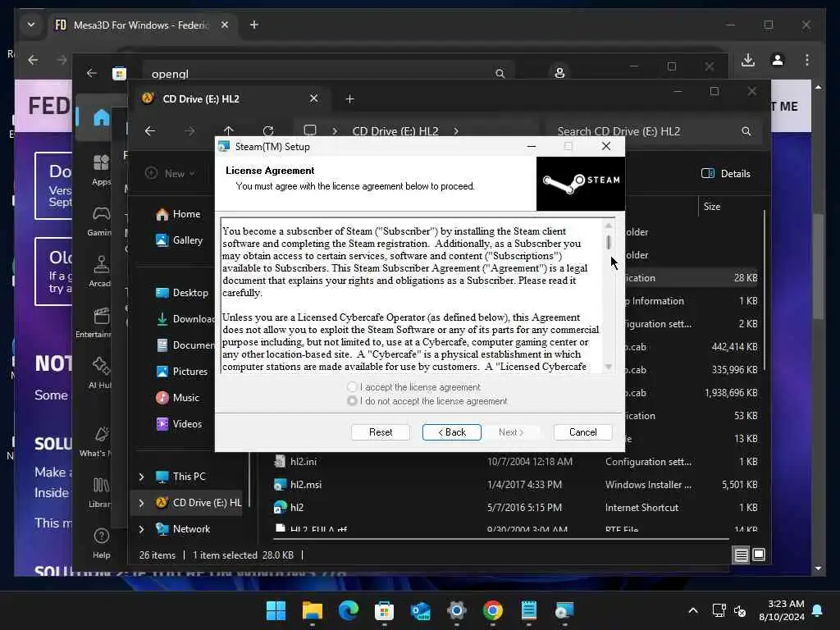Screen dimensions: 840x630
Task: Click the license text scroll up arrow
Action: pos(609,225)
